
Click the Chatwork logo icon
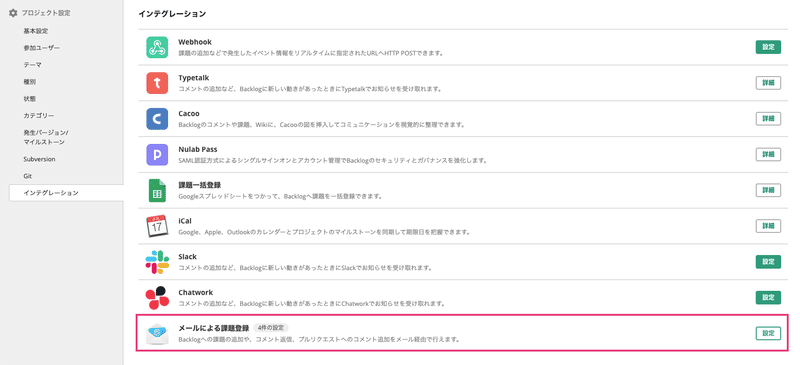(x=157, y=298)
